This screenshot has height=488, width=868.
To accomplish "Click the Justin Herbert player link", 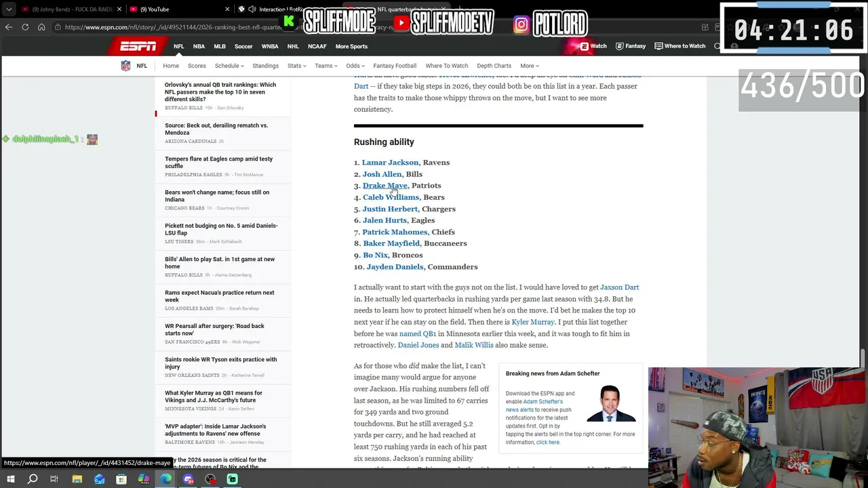I will click(390, 209).
